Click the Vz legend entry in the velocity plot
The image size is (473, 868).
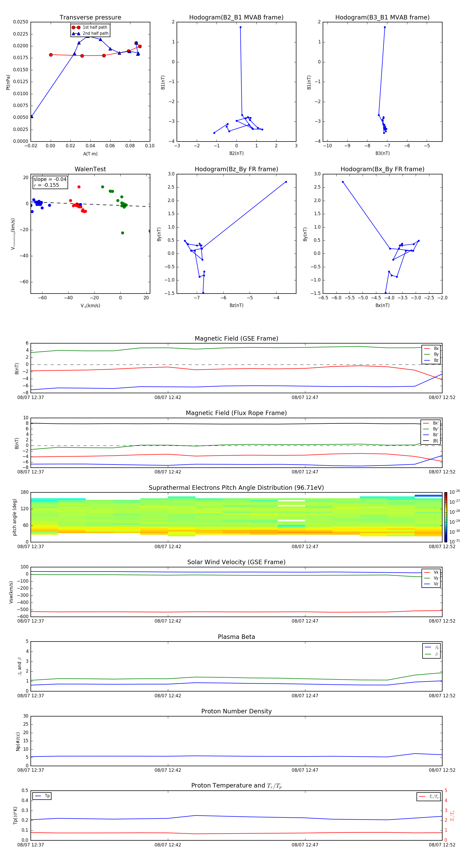tap(431, 584)
